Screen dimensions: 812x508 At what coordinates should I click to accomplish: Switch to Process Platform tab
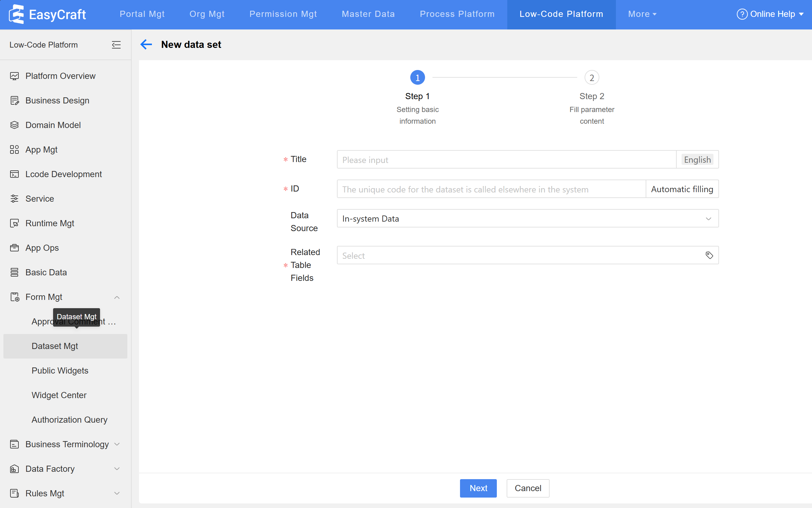[x=457, y=14]
